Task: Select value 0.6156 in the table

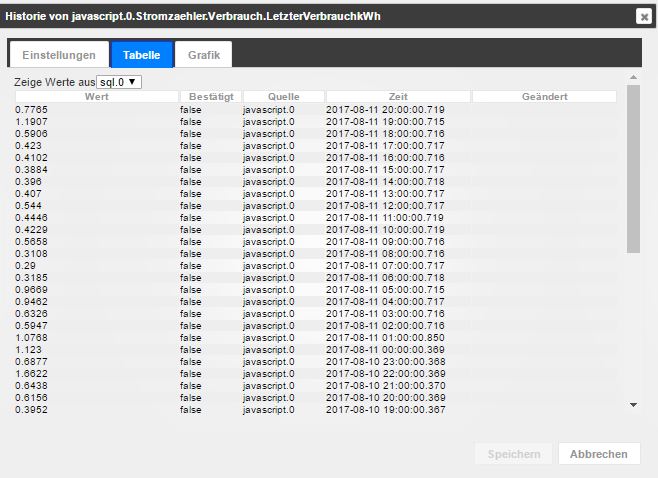Action: (x=31, y=397)
